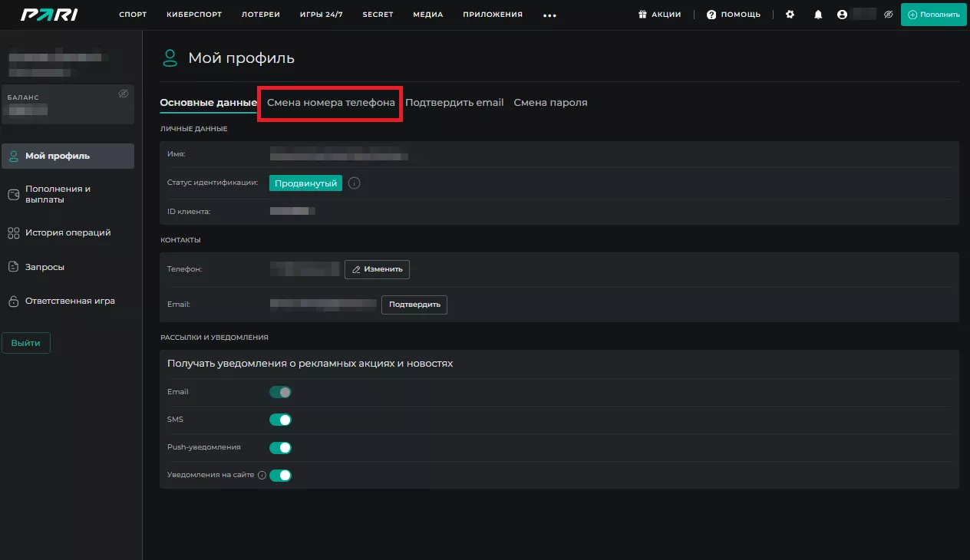
Task: Open notifications bell icon
Action: [x=818, y=15]
